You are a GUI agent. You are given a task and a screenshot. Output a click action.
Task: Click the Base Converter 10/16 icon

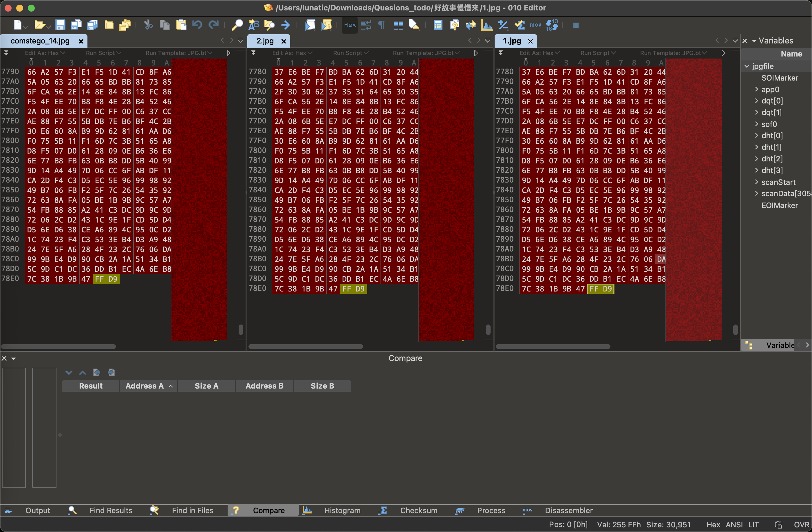[x=552, y=25]
